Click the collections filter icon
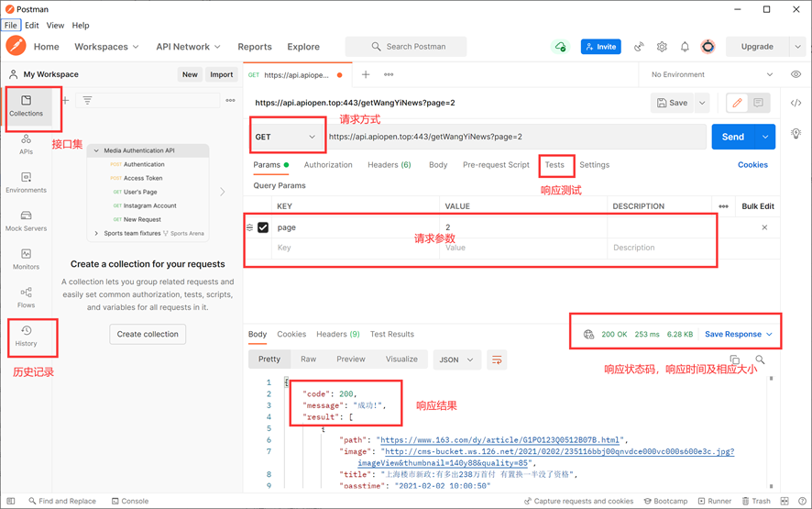The height and width of the screenshot is (509, 812). pyautogui.click(x=87, y=100)
